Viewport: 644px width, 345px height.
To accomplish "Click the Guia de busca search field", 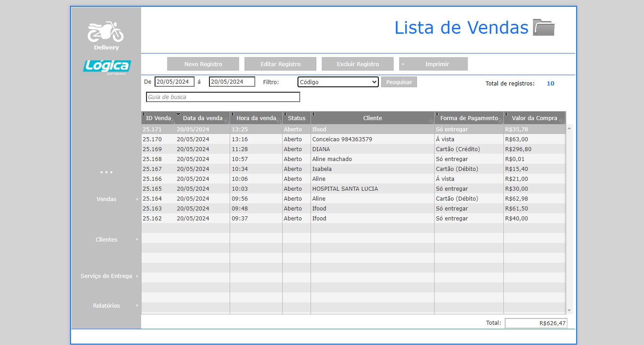I will point(223,97).
